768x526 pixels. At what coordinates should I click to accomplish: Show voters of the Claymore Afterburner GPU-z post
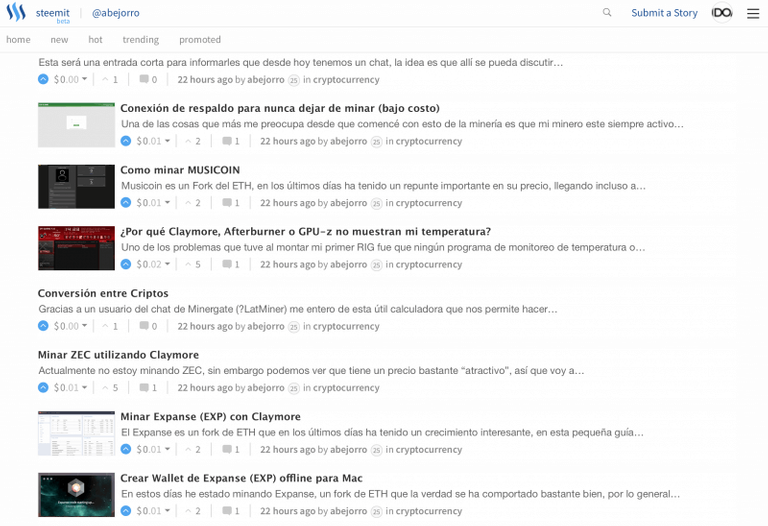tap(192, 264)
